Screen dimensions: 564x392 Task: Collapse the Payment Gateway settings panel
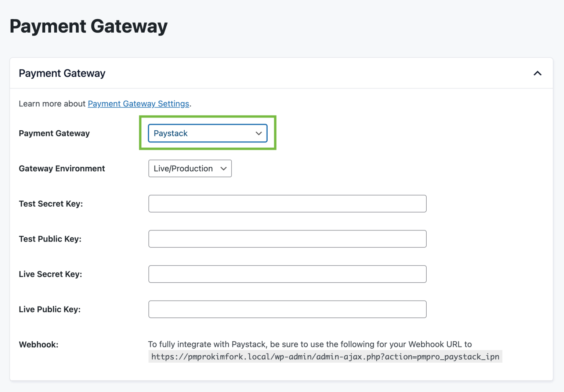(538, 73)
